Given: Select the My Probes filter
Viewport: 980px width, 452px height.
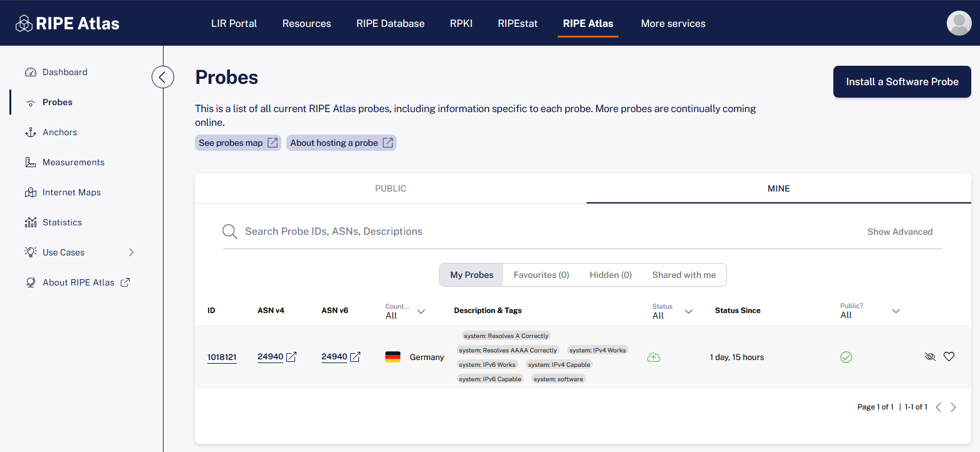Looking at the screenshot, I should point(472,275).
